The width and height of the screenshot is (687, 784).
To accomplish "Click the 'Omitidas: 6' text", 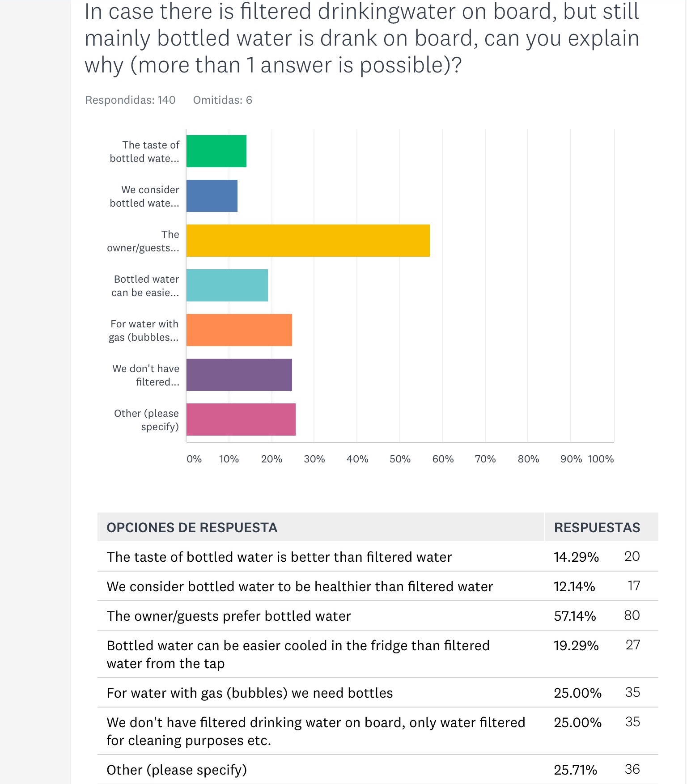I will 222,100.
